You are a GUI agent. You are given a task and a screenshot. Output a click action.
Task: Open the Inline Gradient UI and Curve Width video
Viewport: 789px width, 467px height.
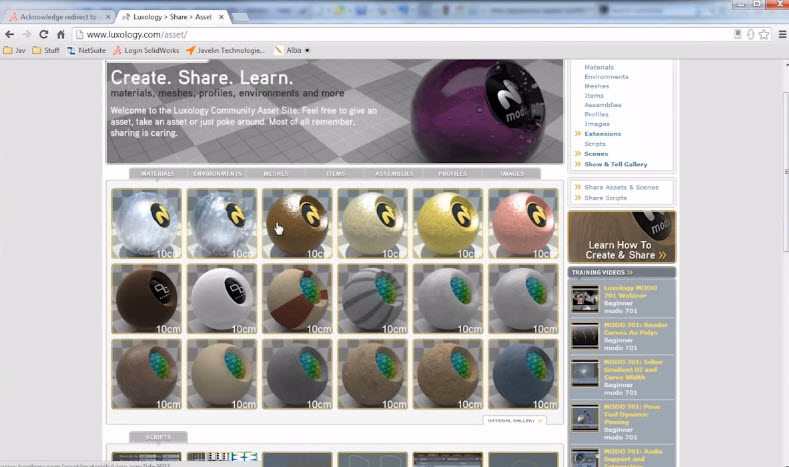[x=633, y=369]
